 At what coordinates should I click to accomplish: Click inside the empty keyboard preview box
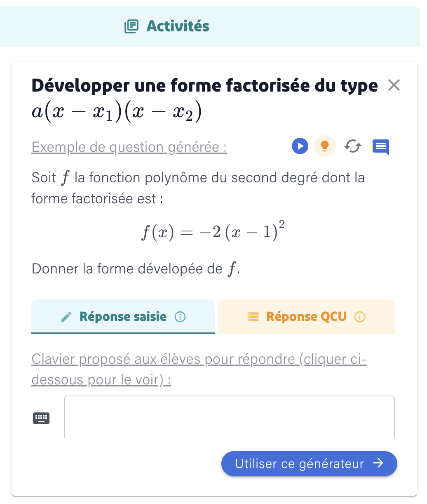[x=229, y=417]
